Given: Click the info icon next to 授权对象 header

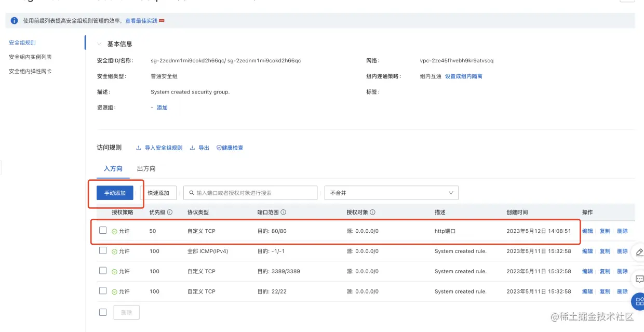Looking at the screenshot, I should (x=373, y=213).
